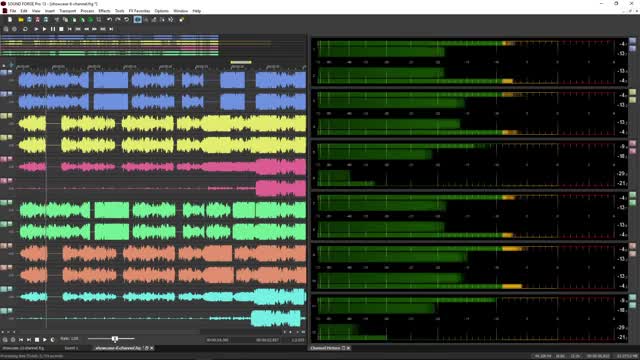Move the playback Rate slider handle
The height and width of the screenshot is (360, 640).
point(115,339)
